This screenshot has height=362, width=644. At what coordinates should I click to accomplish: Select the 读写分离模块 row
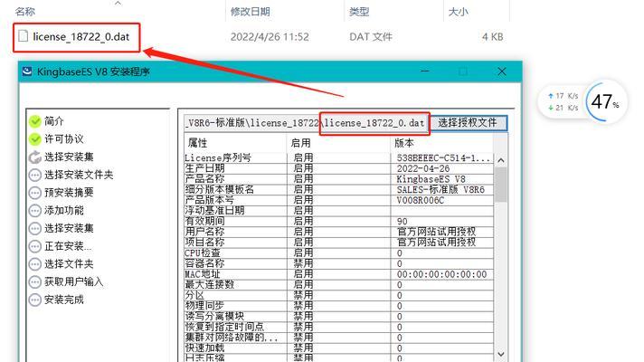[x=338, y=317]
